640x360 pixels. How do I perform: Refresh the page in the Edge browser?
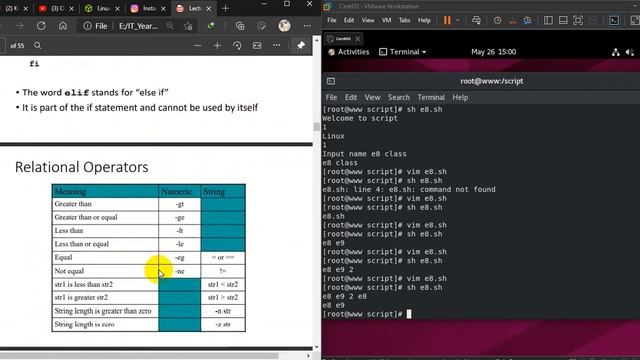41,26
